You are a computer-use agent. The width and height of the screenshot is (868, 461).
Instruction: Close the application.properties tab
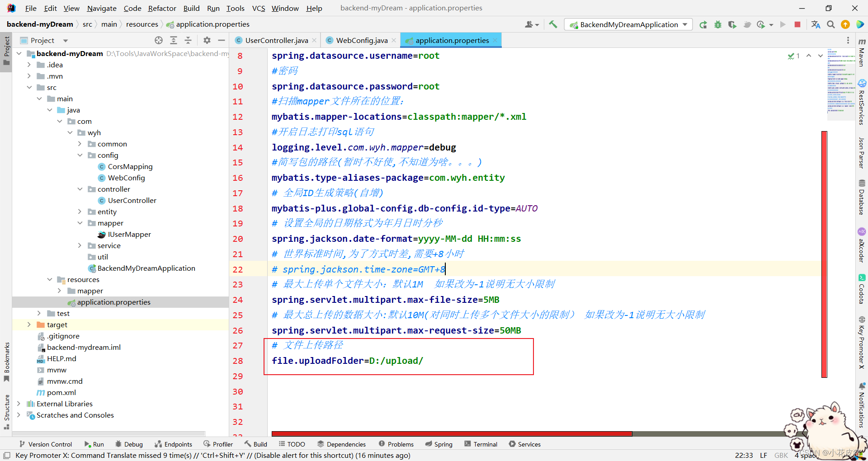pyautogui.click(x=495, y=40)
